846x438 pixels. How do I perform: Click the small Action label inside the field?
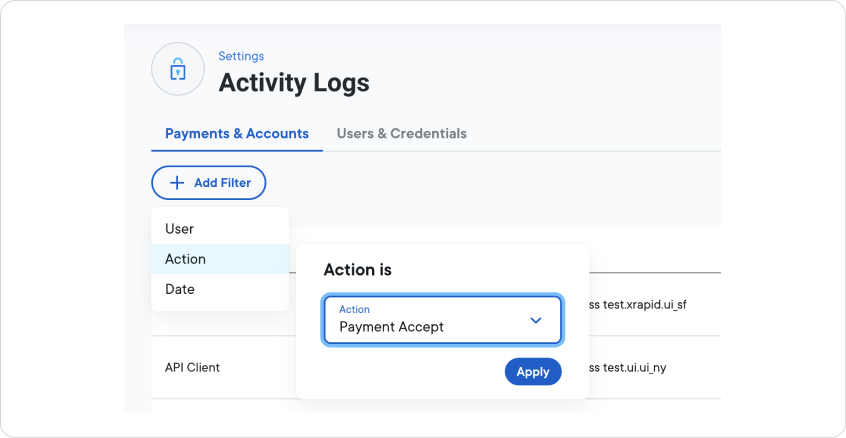pos(354,309)
